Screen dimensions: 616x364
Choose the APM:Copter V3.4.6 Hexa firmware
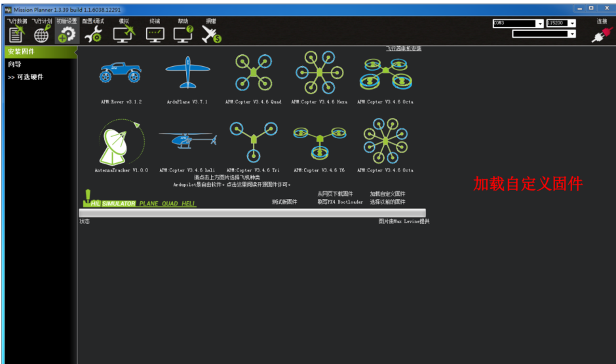[319, 72]
